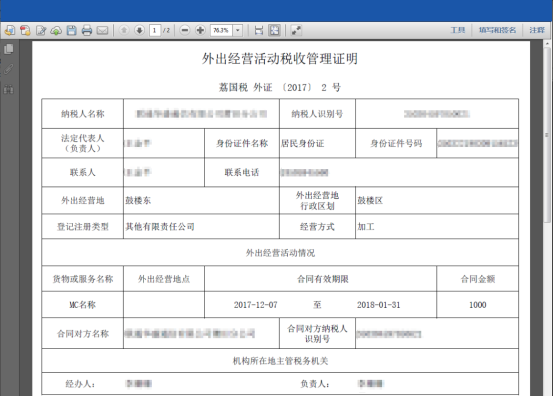This screenshot has width=554, height=396.
Task: Click the cloud upload icon
Action: [x=56, y=30]
